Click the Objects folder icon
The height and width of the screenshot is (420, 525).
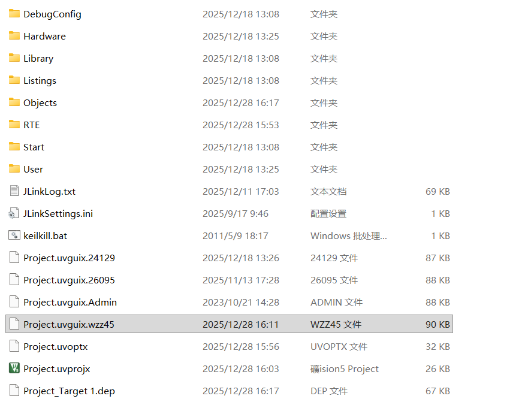point(14,102)
